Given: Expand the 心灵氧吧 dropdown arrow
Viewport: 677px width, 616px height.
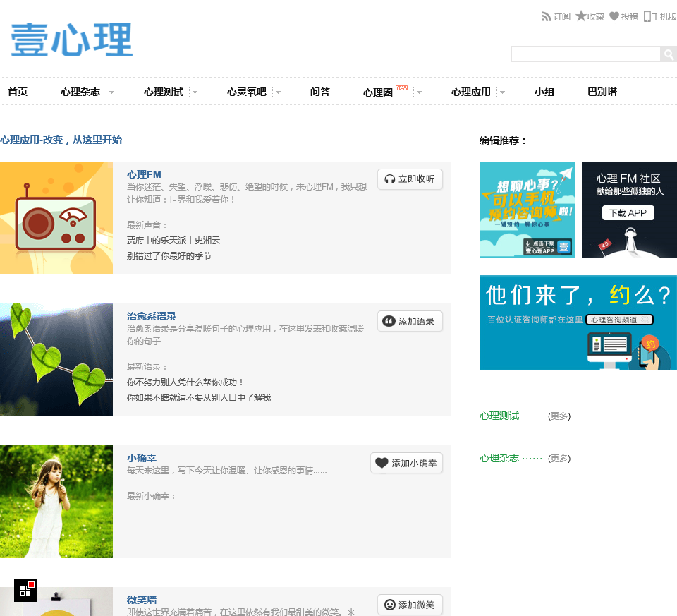Looking at the screenshot, I should point(278,92).
